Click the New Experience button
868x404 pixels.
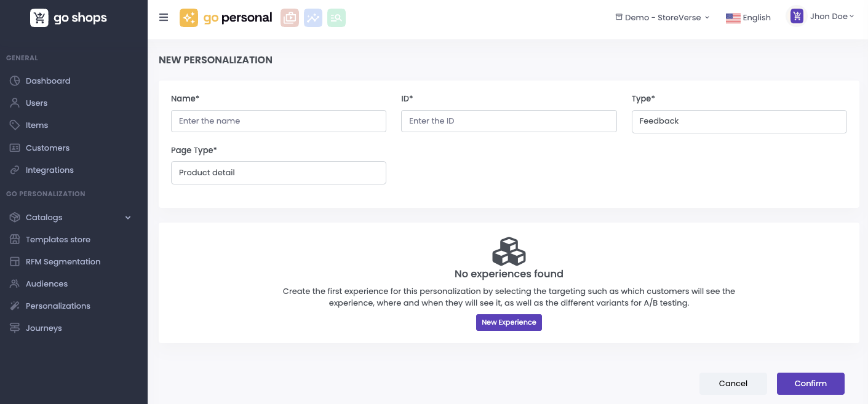coord(509,322)
